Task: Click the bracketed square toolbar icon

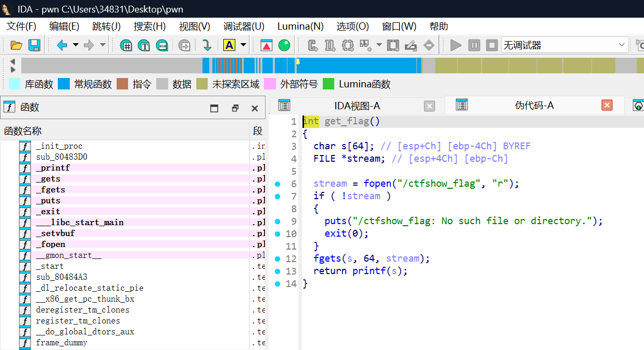Action: coord(393,45)
